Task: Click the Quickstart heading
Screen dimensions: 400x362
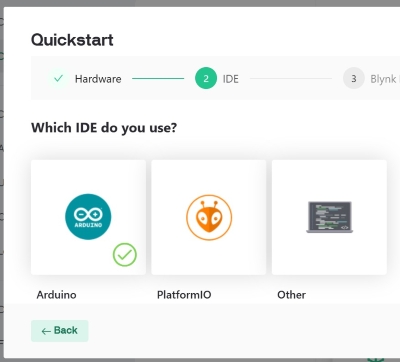Action: (72, 40)
